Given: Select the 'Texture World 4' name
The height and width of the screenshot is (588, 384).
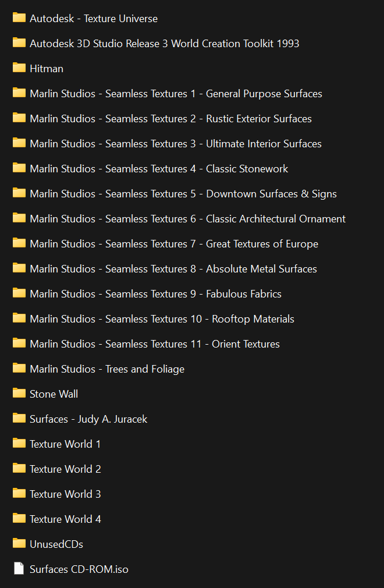Looking at the screenshot, I should tap(65, 519).
